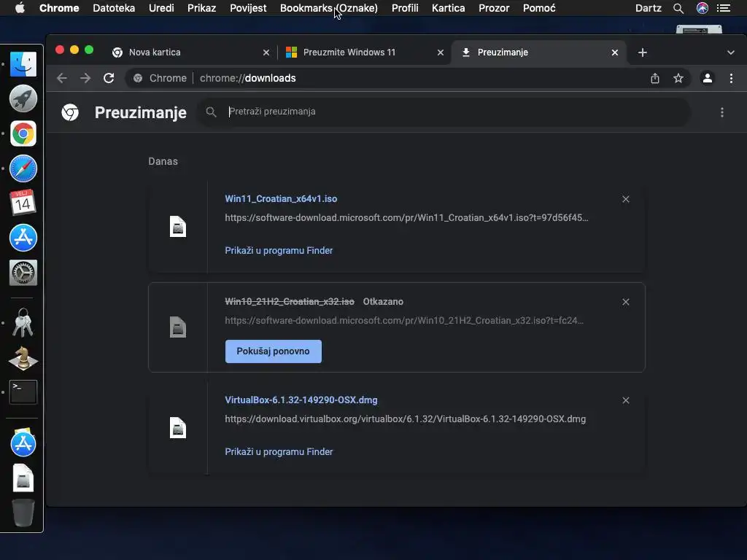This screenshot has width=747, height=560.
Task: Bookmark this page with star icon
Action: (x=678, y=78)
